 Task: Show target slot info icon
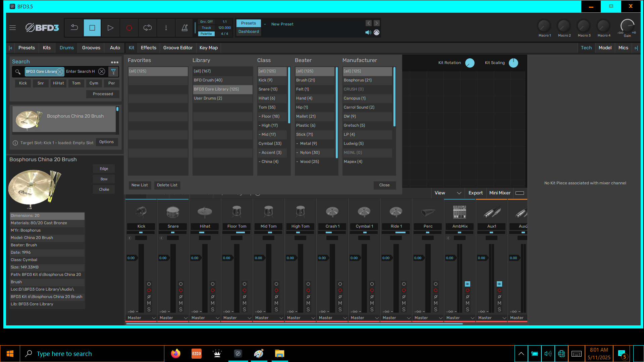15,143
